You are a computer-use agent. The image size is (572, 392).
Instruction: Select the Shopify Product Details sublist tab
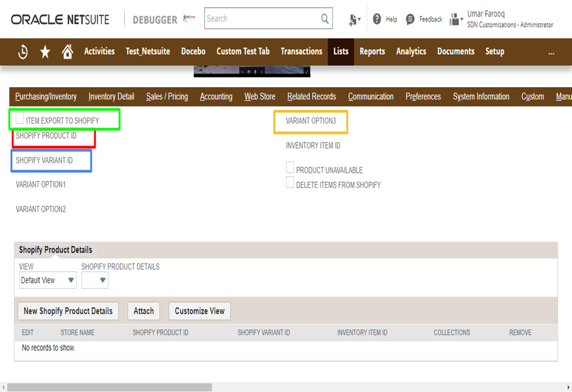click(x=55, y=250)
